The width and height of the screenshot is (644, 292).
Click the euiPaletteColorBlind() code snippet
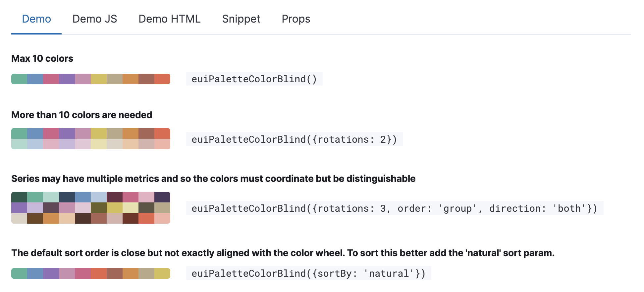click(254, 79)
